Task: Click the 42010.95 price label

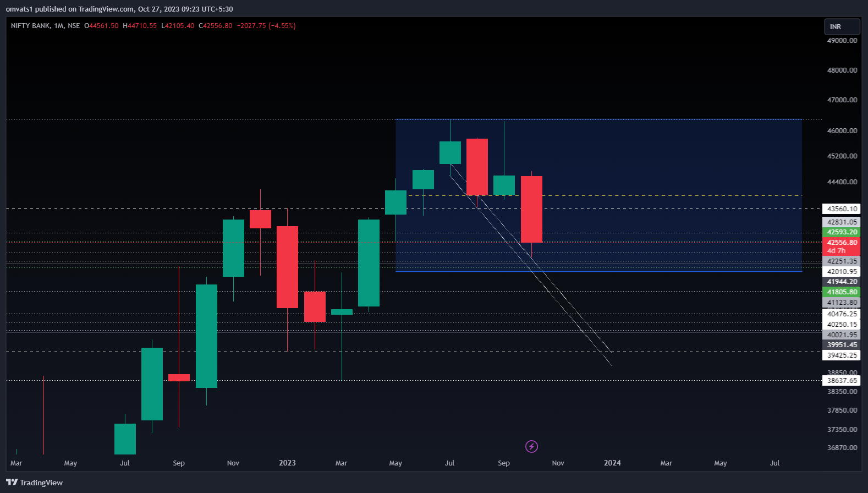Action: pyautogui.click(x=842, y=271)
